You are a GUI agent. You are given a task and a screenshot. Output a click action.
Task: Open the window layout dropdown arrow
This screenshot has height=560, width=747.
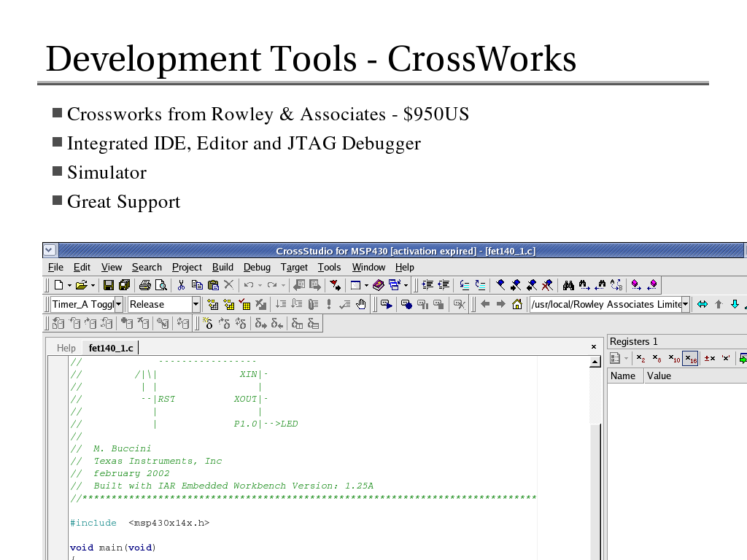coord(366,286)
